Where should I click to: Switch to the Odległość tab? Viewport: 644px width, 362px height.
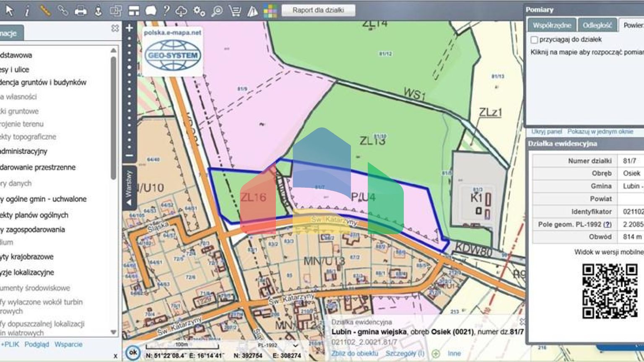click(x=597, y=25)
